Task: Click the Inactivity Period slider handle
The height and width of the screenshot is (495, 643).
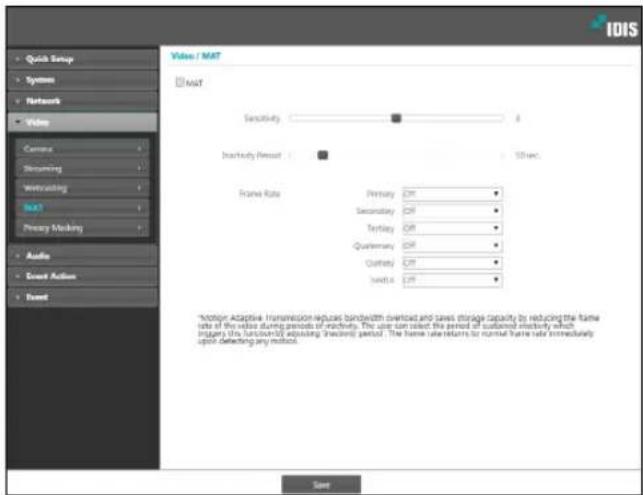Action: pyautogui.click(x=323, y=155)
